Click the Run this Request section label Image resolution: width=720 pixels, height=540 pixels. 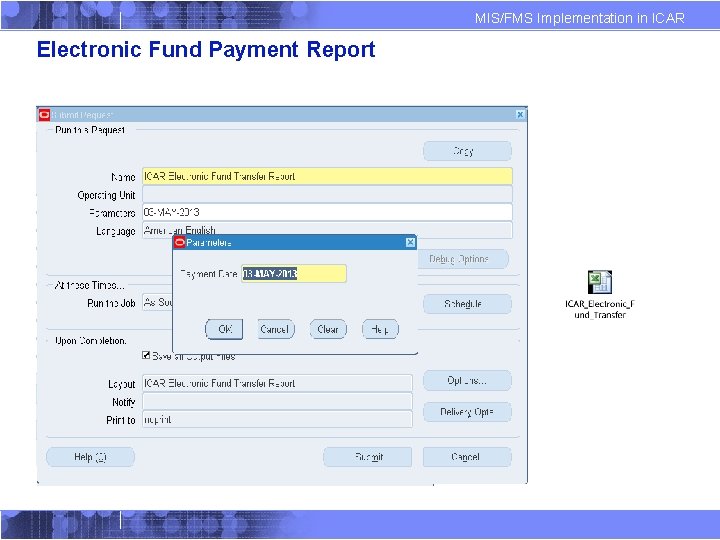(90, 130)
